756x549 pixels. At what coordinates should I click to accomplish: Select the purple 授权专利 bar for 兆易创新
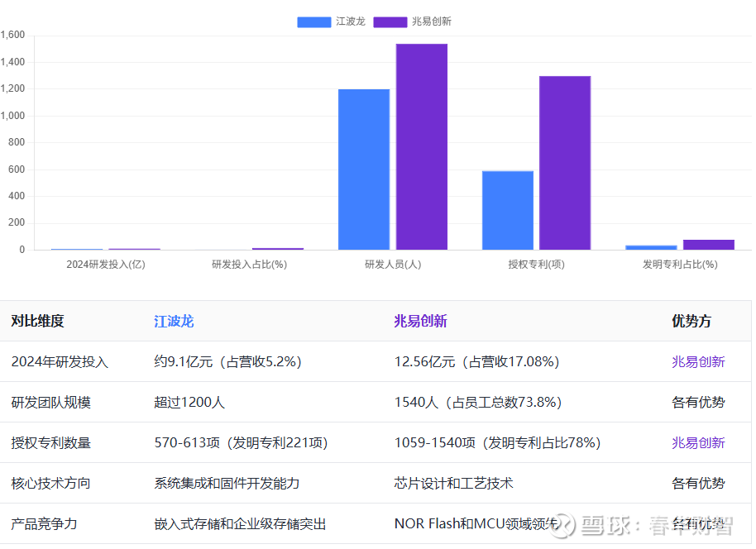(x=565, y=163)
